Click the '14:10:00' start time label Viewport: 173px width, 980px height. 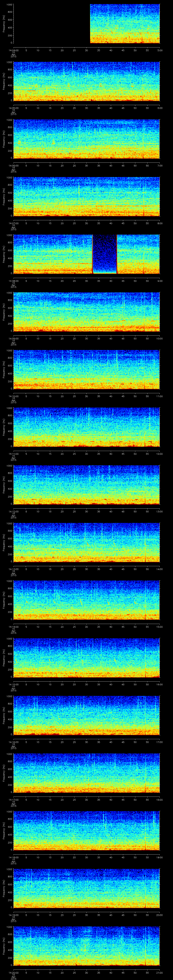pos(13,396)
